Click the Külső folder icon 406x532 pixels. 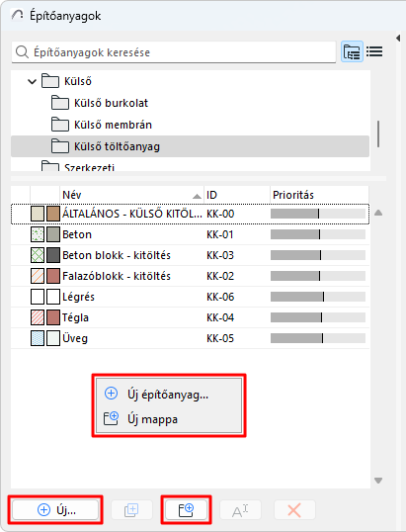50,81
